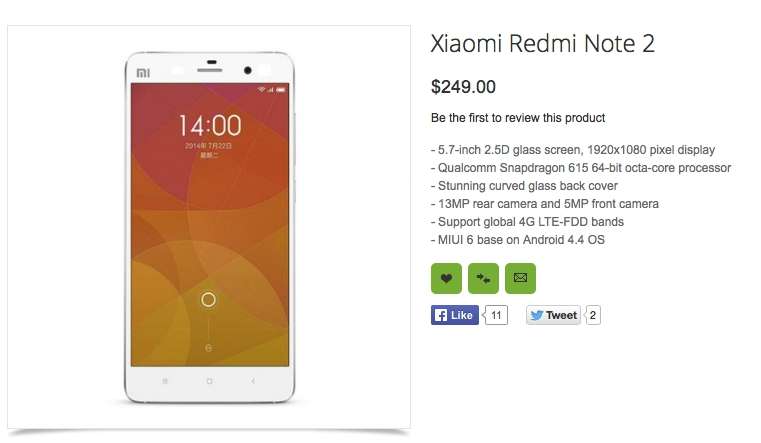Viewport: 761px width, 443px height.
Task: Click the MIUI 6 Android 4.4 spec line
Action: click(518, 240)
